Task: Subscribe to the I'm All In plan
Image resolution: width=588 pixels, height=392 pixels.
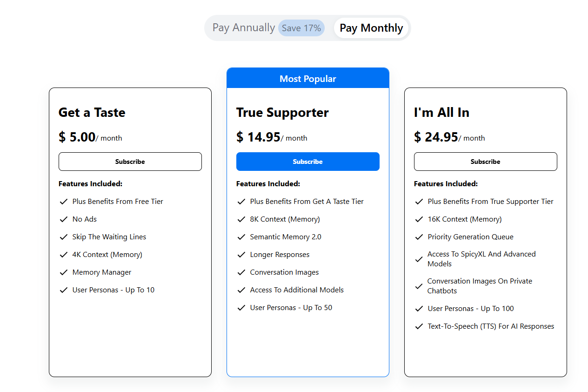Action: [x=486, y=162]
